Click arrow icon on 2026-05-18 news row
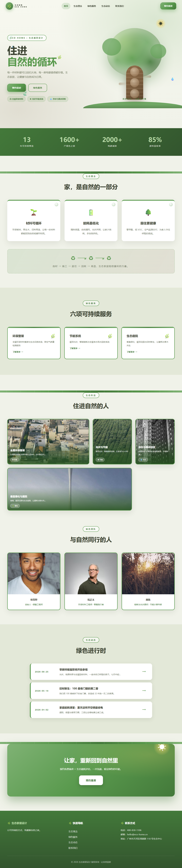Viewport: 182px width, 868px height. point(144,690)
